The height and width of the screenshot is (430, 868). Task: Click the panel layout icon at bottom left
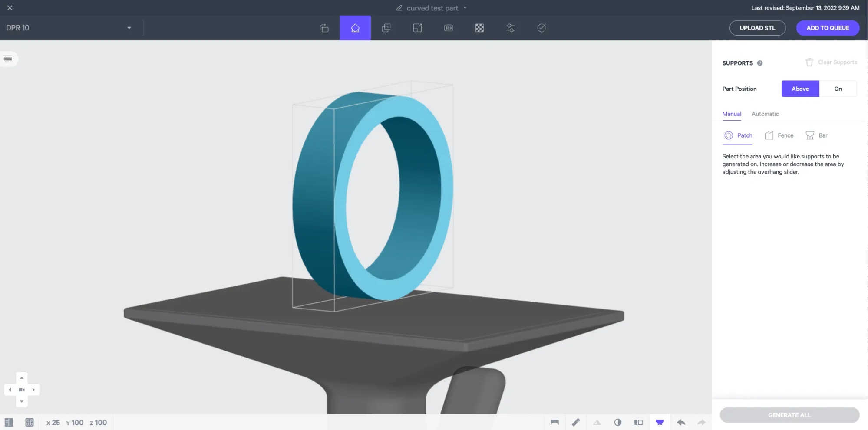coord(9,422)
